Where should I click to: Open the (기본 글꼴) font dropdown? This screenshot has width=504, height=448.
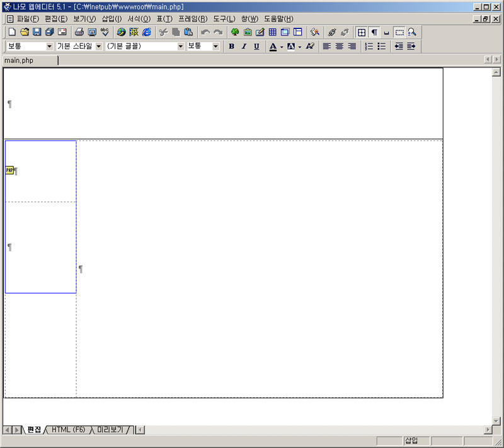tap(181, 47)
